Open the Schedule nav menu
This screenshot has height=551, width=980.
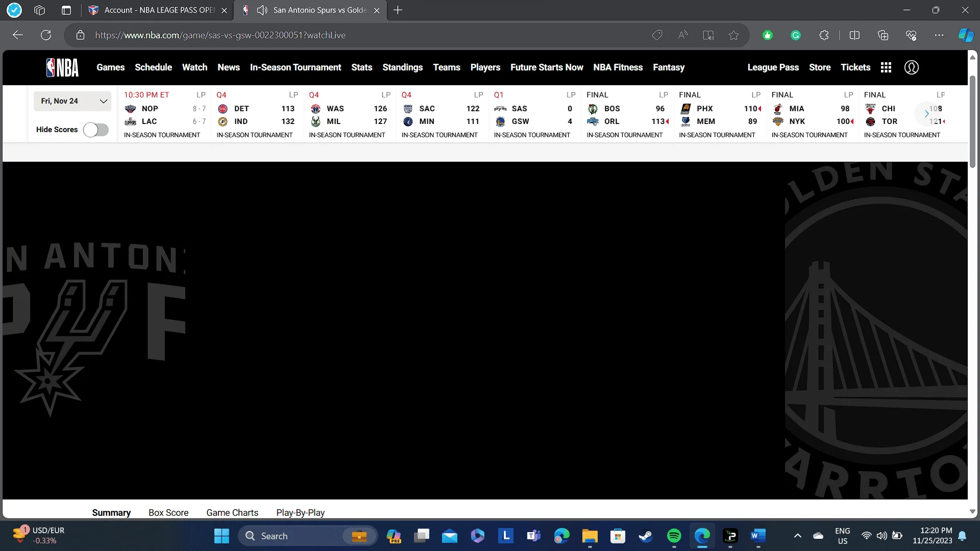[153, 67]
